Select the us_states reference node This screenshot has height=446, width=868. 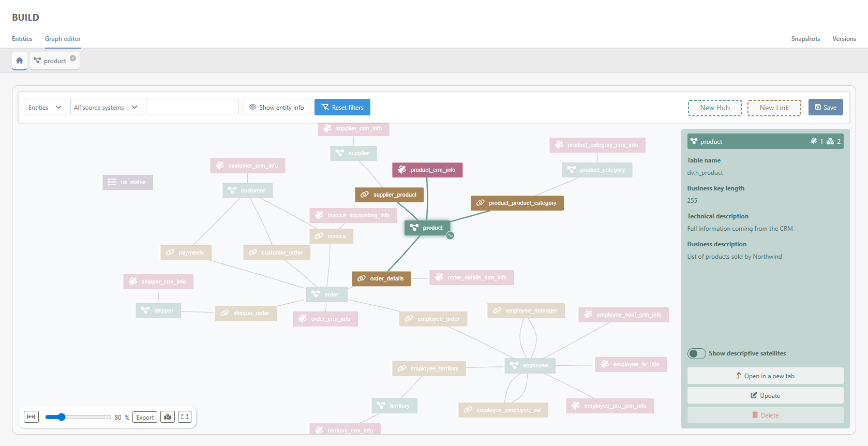[x=128, y=182]
